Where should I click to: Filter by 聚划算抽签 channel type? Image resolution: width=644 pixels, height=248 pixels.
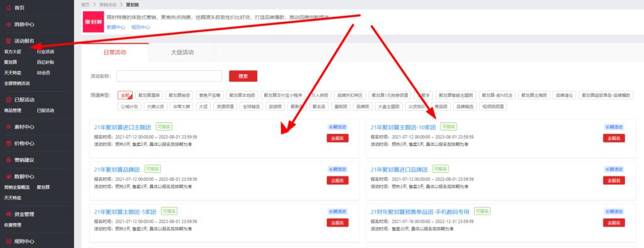click(179, 95)
